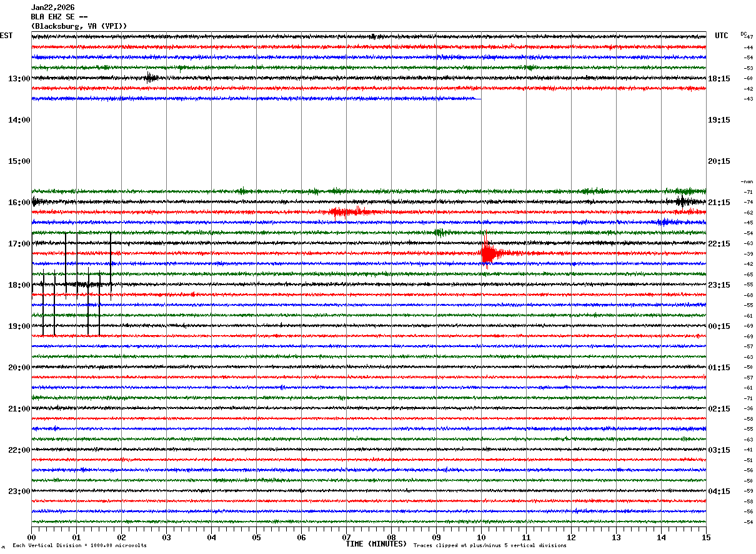Select the 04:15 UTC time label
756x554 pixels.
[x=719, y=491]
